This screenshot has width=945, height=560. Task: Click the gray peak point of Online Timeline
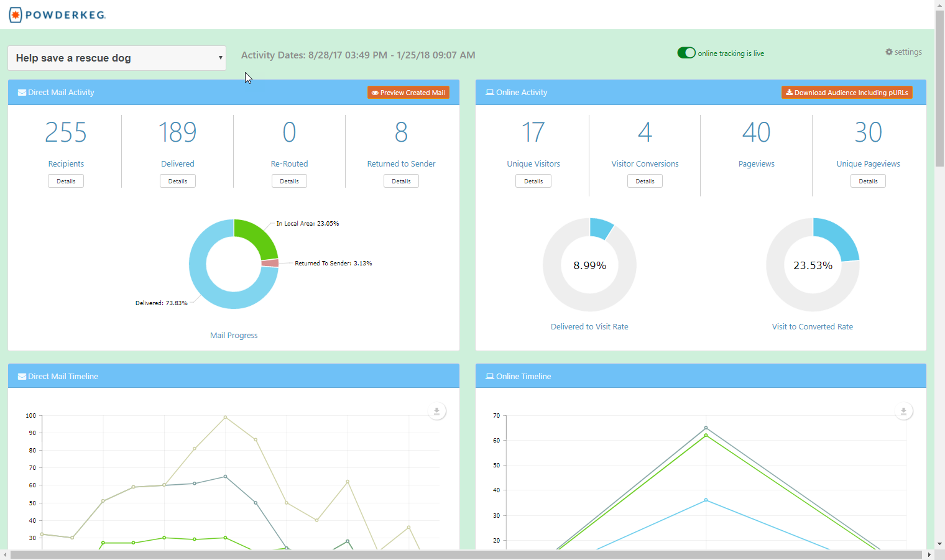tap(706, 428)
